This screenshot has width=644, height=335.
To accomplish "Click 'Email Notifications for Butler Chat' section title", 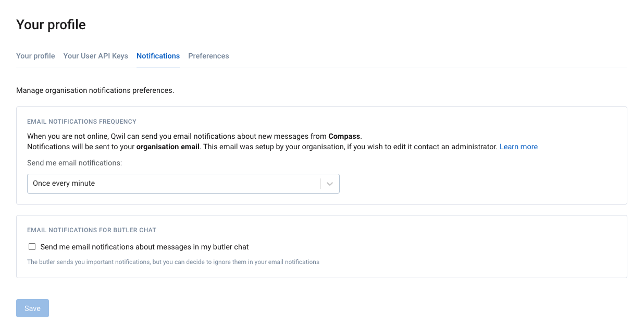I will (x=92, y=230).
